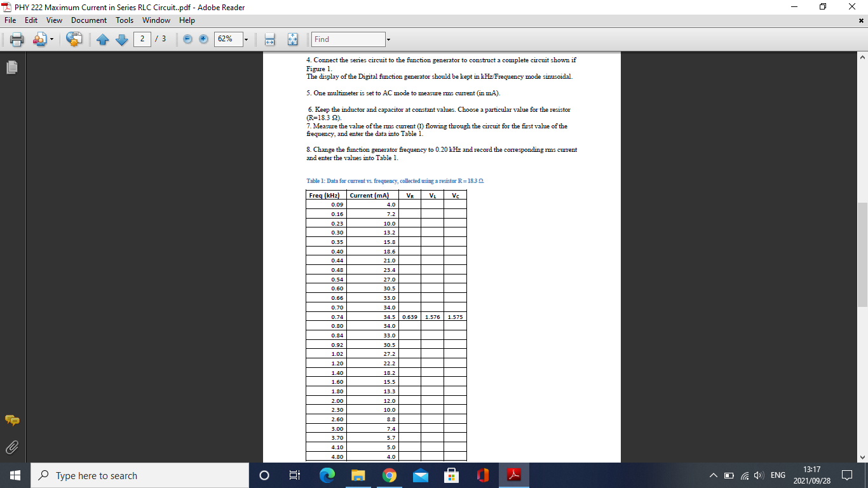Click inside the page number field
The height and width of the screenshot is (488, 868).
tap(141, 39)
